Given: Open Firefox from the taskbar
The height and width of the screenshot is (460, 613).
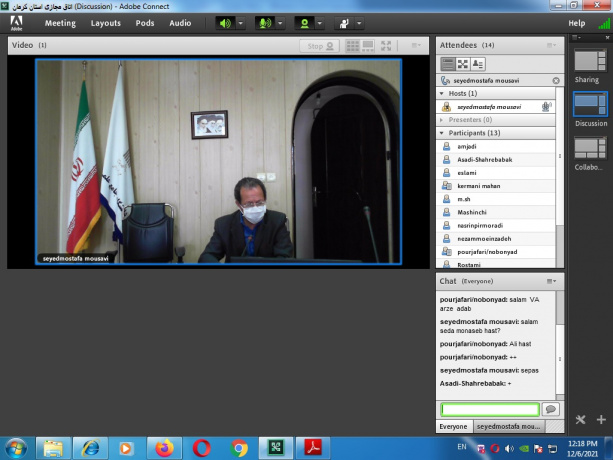Looking at the screenshot, I should [x=165, y=446].
